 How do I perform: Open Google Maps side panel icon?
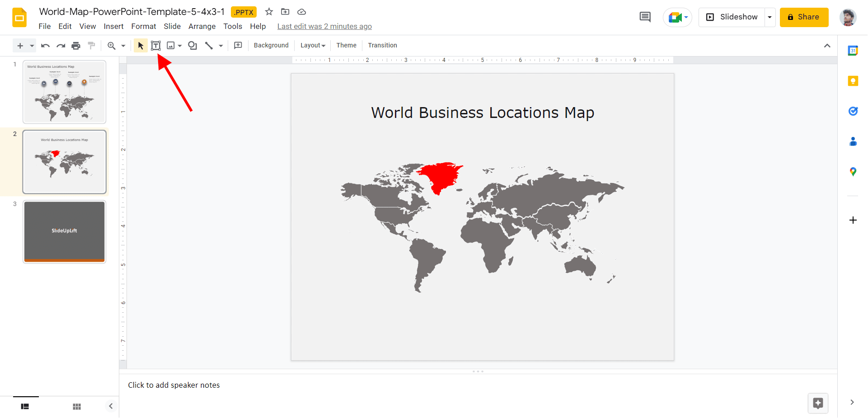coord(853,172)
